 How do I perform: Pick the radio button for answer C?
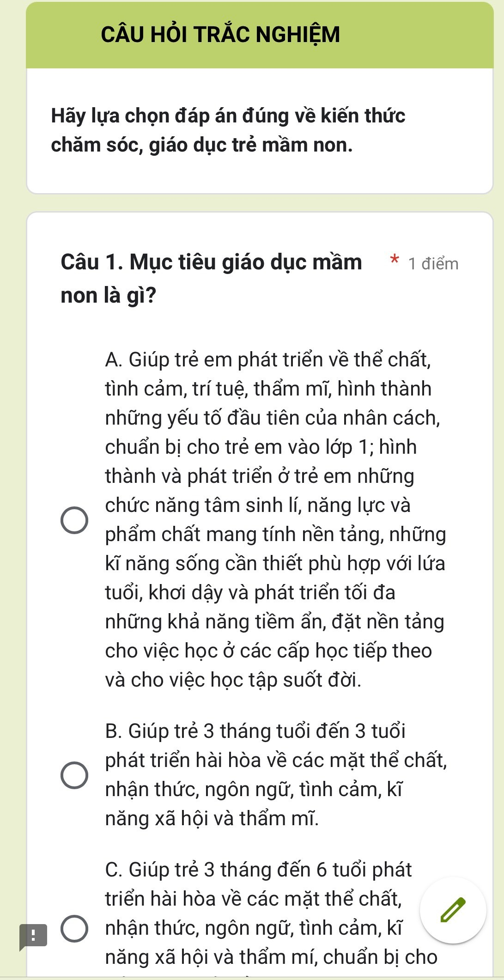(x=74, y=928)
